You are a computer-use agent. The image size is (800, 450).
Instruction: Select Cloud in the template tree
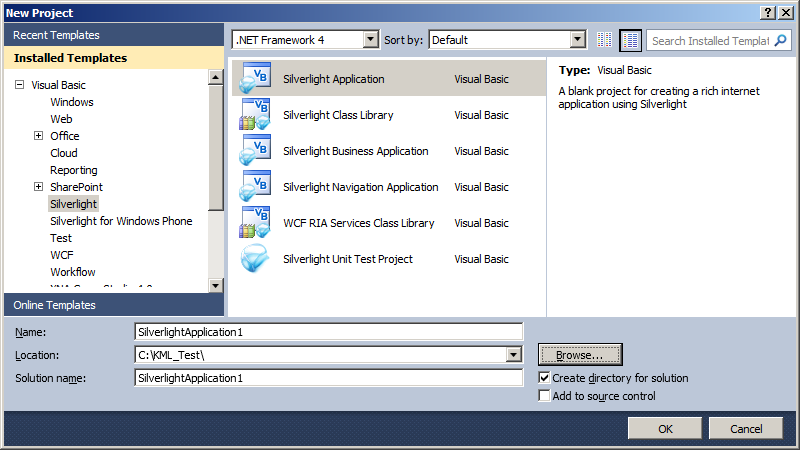click(x=64, y=153)
